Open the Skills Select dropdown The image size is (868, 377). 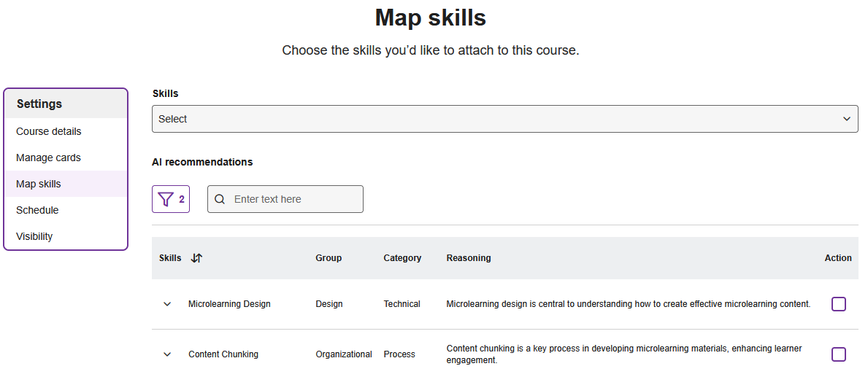(505, 119)
